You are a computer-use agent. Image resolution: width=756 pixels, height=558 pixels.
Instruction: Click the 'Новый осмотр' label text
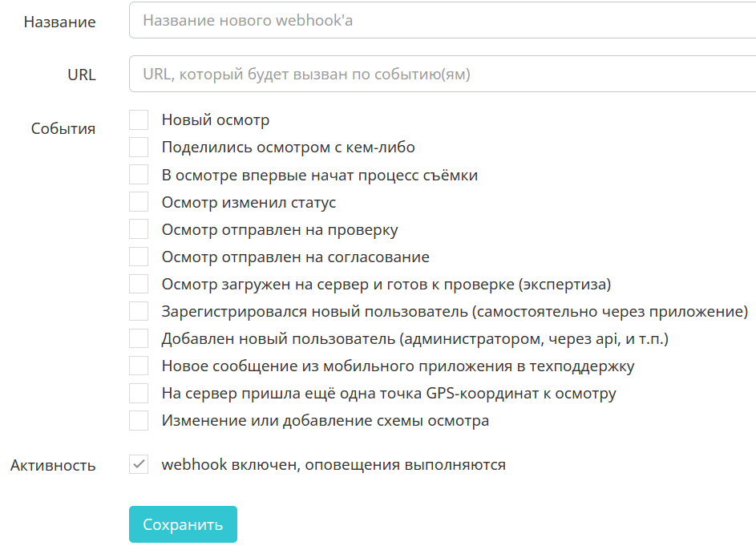point(215,120)
